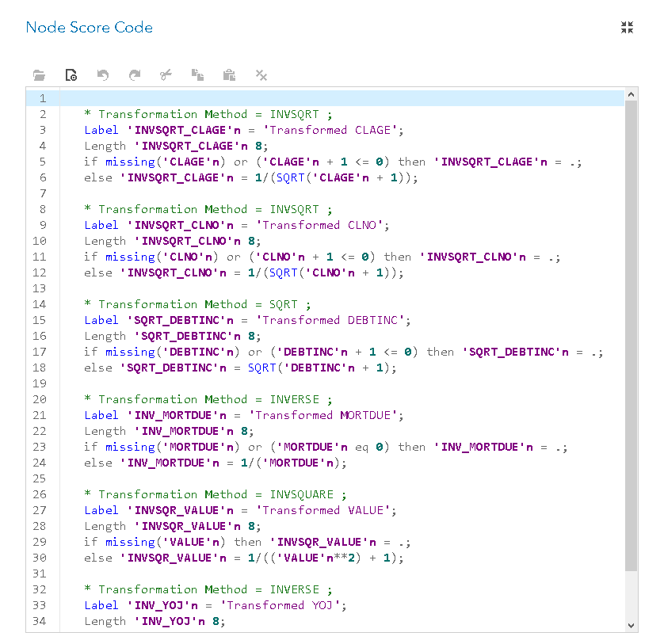Cut code with the scissors tool
Image resolution: width=664 pixels, height=644 pixels.
[166, 75]
